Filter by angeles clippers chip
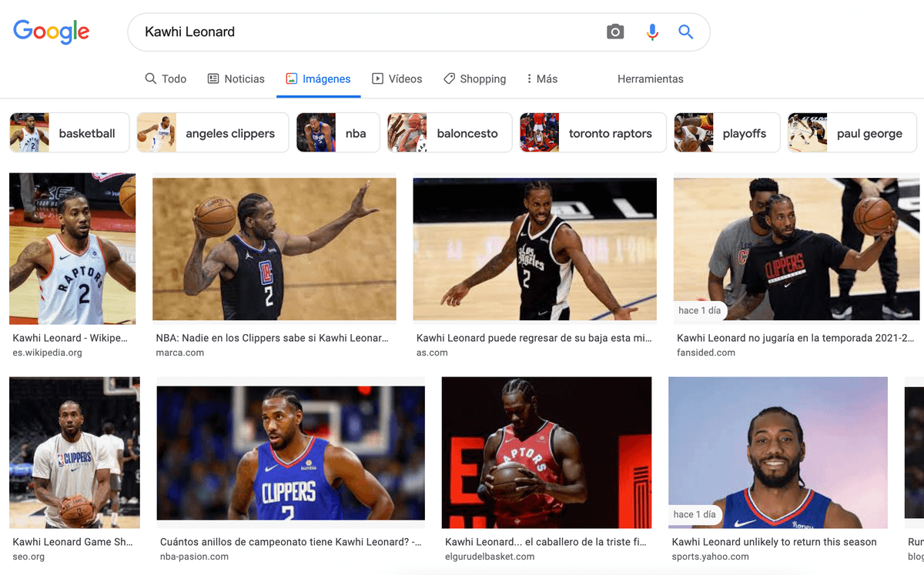Screen dimensions: 924x575 pos(213,133)
